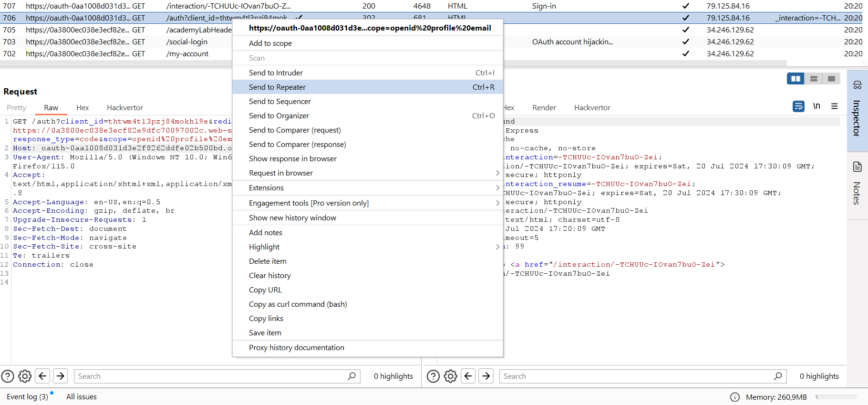Go to next match in request search
The width and height of the screenshot is (868, 405).
coord(61,376)
